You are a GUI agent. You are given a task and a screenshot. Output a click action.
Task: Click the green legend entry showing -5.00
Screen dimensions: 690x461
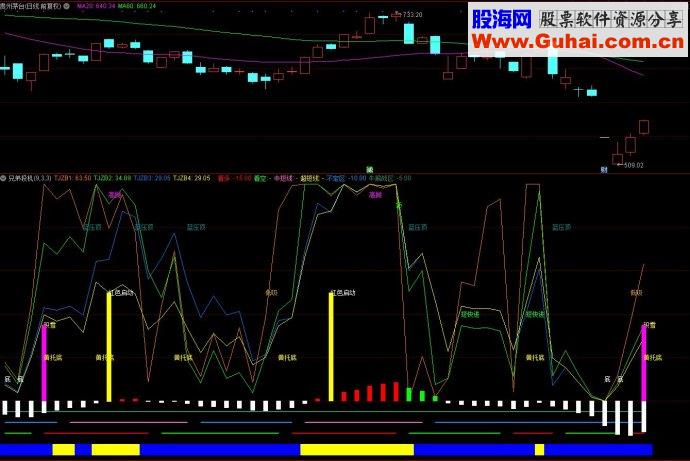pos(389,178)
